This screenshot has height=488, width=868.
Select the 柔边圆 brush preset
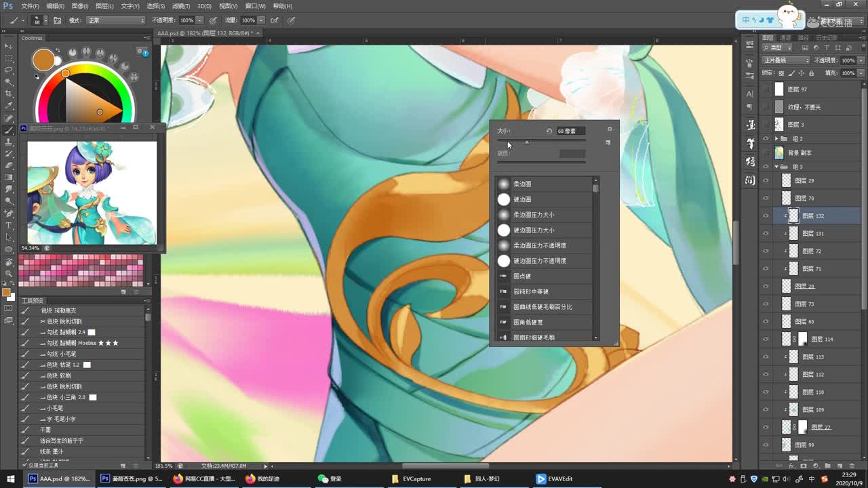[x=544, y=184]
